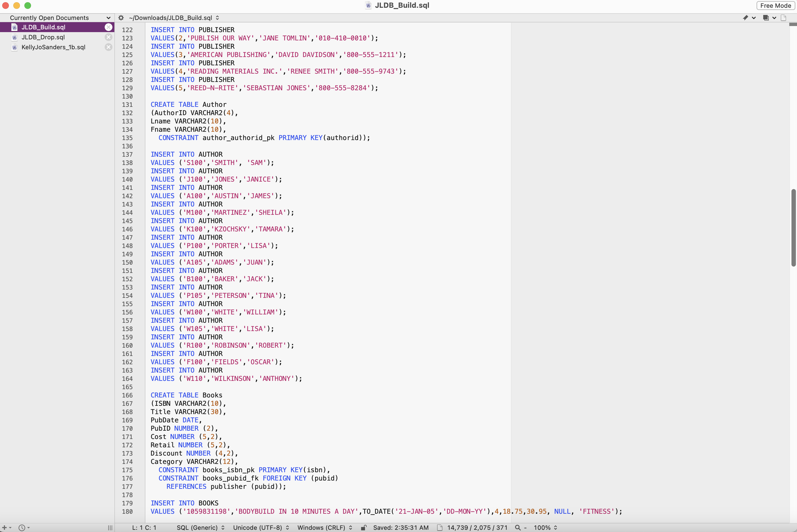Viewport: 797px width, 532px height.
Task: Click the JLDB_Build.sql file icon in sidebar
Action: pyautogui.click(x=15, y=27)
